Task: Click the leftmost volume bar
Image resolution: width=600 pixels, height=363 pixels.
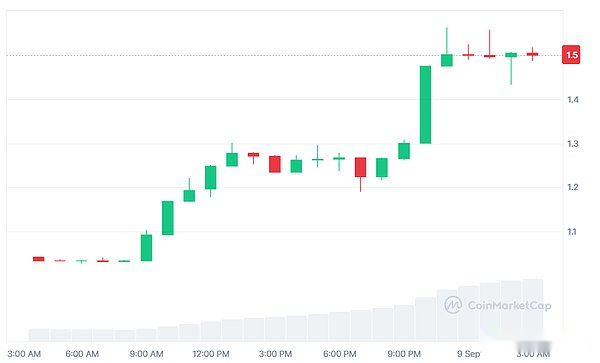Action: click(x=39, y=335)
